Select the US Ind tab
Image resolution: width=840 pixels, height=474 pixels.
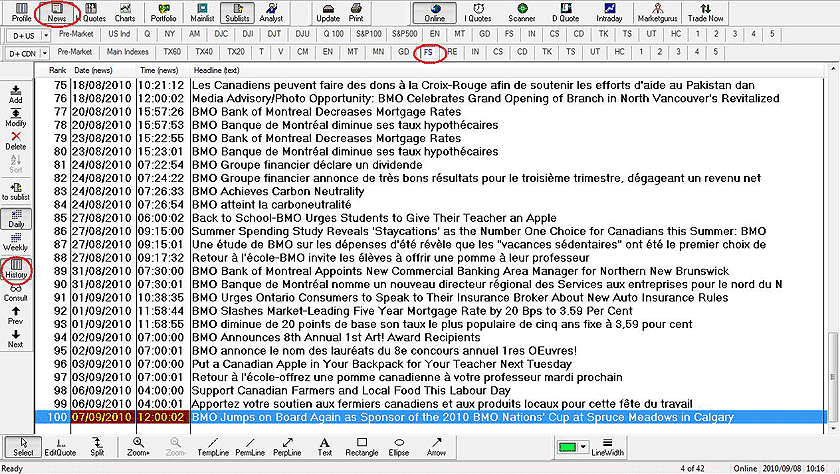pos(119,34)
